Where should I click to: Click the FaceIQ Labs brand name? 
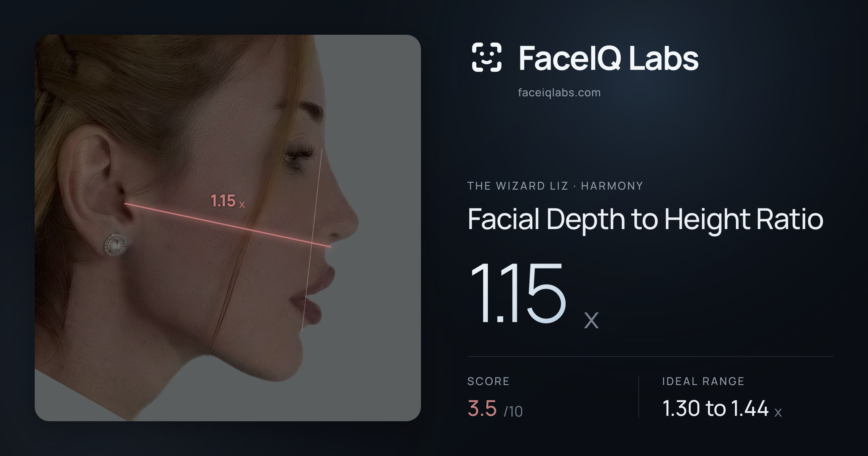click(x=608, y=58)
